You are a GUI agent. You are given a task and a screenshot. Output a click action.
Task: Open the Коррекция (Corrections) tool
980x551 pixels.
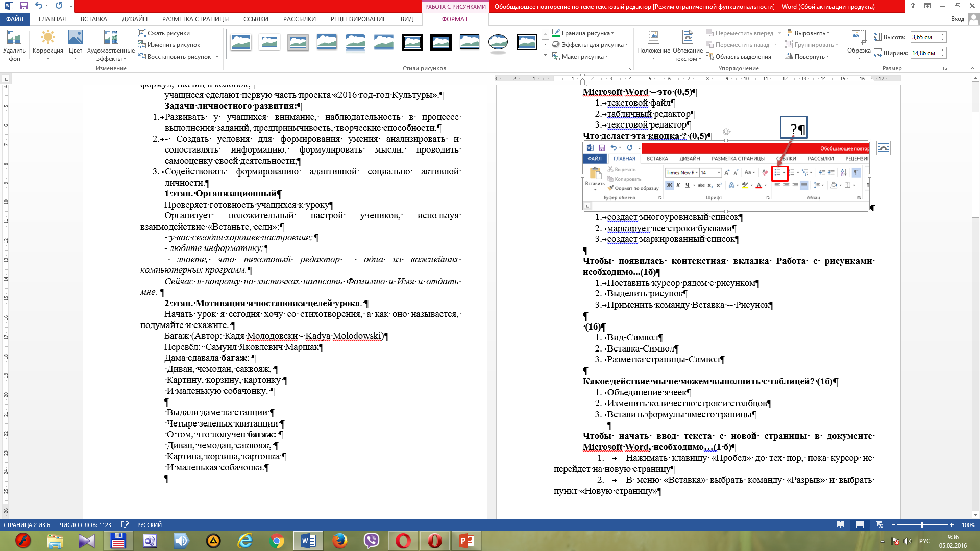coord(48,45)
